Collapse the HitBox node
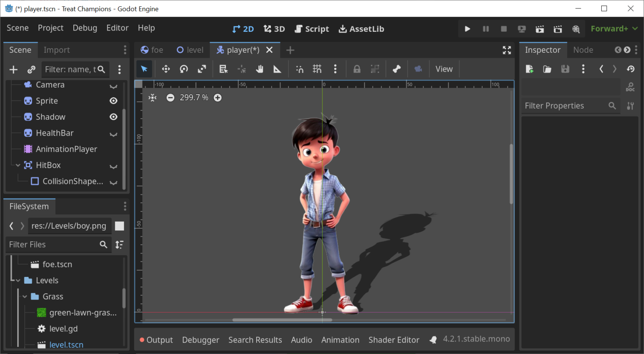644x354 pixels. pyautogui.click(x=18, y=165)
